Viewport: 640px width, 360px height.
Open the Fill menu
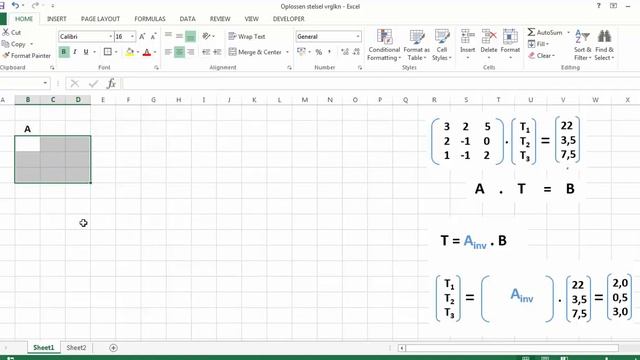tap(538, 44)
